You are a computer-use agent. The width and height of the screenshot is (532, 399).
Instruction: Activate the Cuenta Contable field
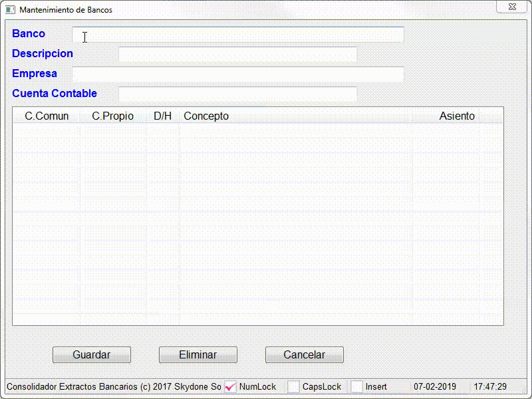238,94
